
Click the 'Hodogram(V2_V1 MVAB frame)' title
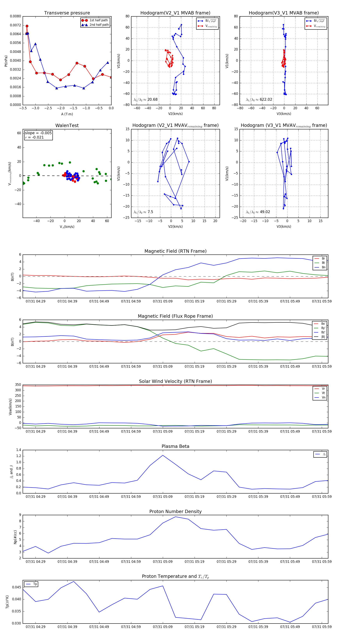point(175,13)
